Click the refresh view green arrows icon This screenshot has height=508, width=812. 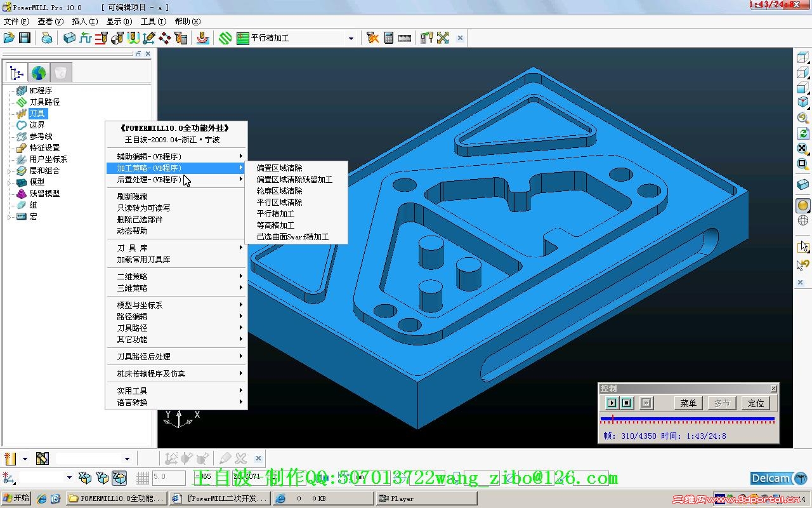point(803,133)
